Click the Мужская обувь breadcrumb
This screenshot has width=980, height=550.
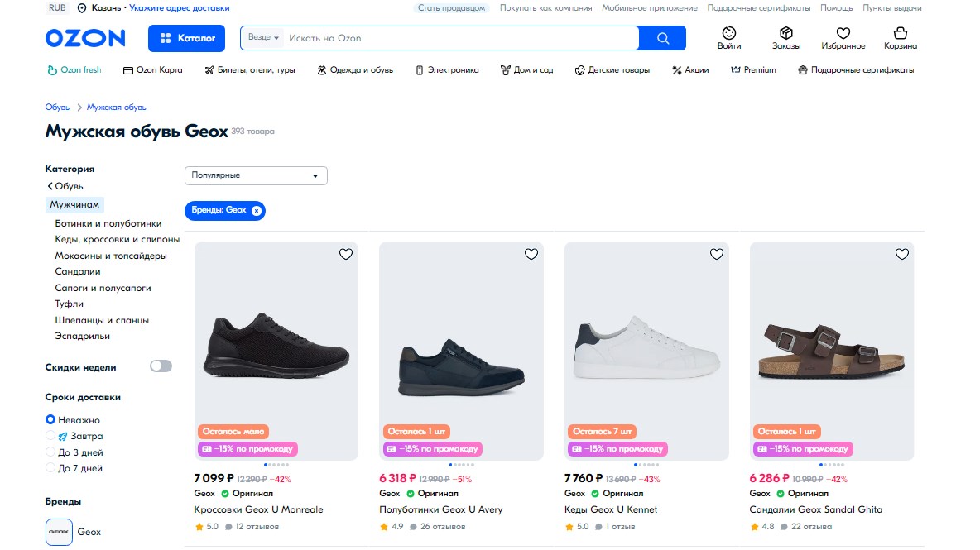pyautogui.click(x=116, y=108)
